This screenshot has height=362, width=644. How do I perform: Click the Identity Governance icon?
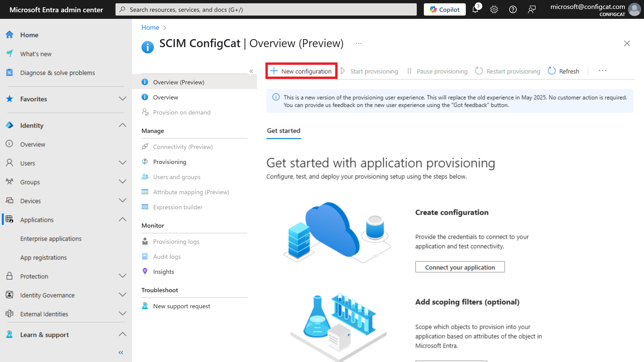[x=9, y=295]
